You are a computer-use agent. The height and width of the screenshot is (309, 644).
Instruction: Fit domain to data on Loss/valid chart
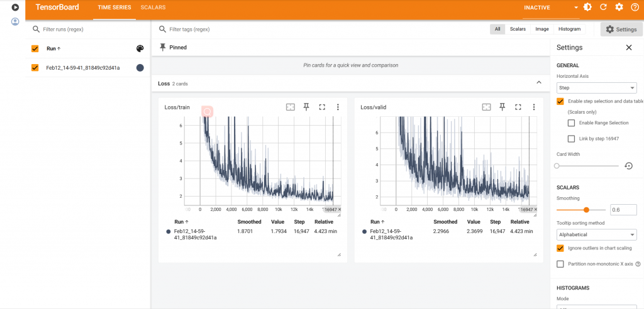(486, 107)
